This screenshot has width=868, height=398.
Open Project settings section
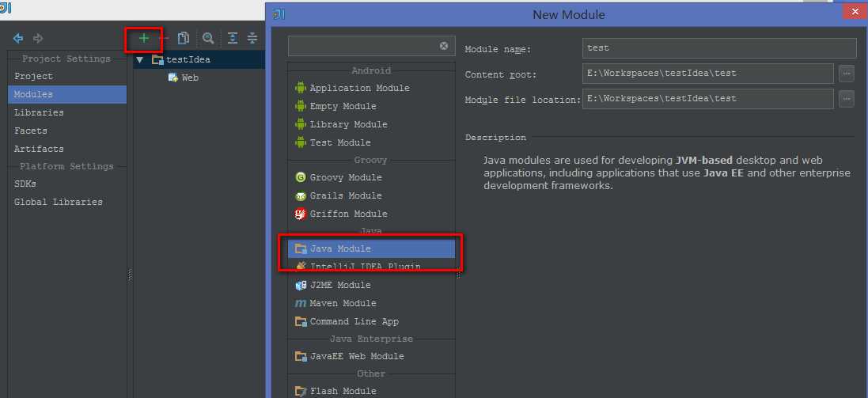point(67,77)
